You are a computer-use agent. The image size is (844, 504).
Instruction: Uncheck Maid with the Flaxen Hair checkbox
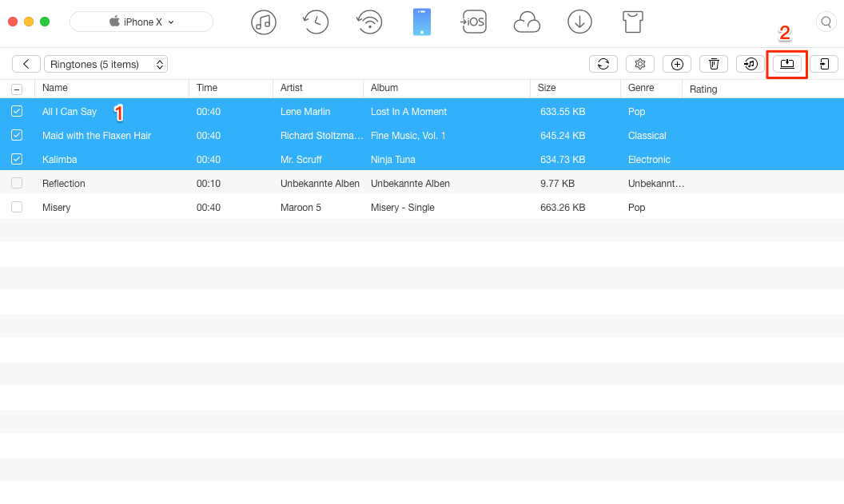tap(17, 135)
